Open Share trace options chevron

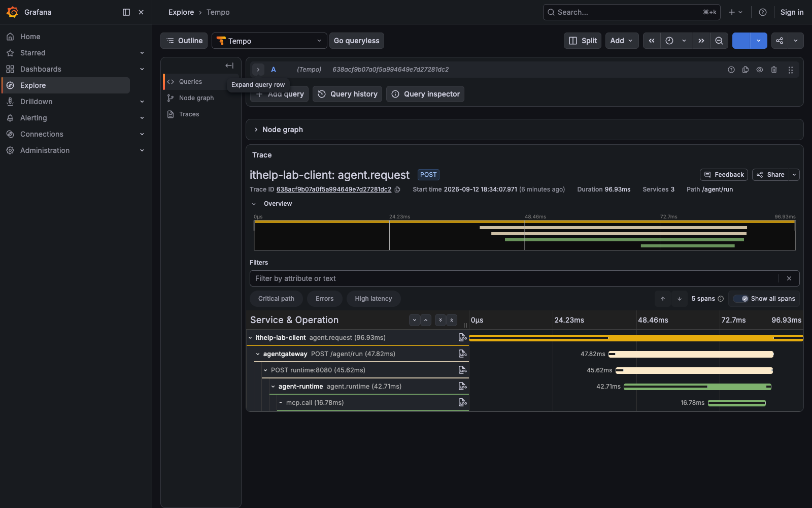point(795,175)
